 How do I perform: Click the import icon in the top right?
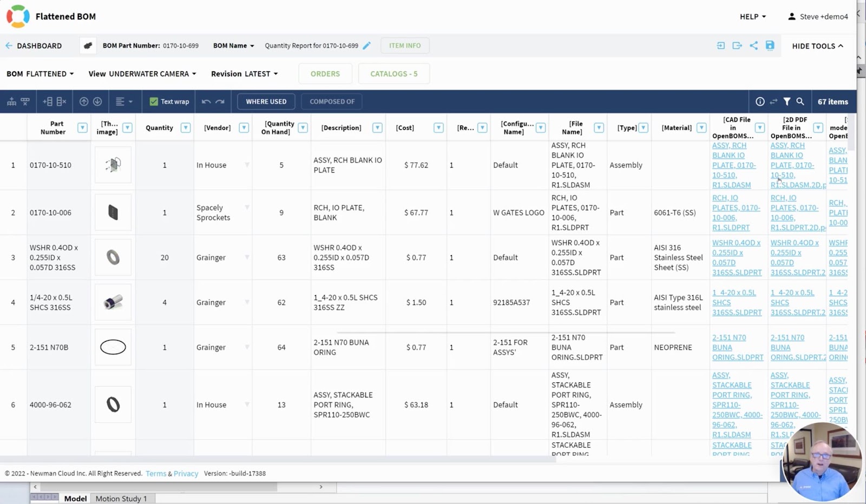(x=721, y=46)
